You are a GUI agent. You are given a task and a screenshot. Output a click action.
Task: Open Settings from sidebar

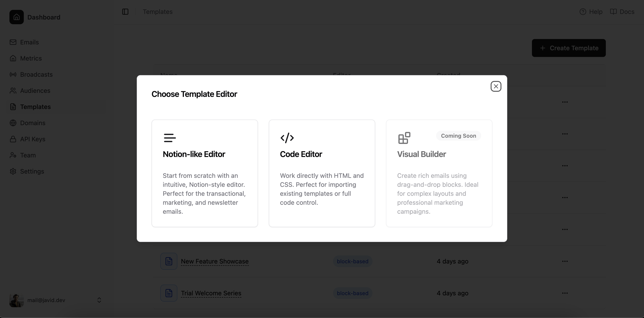coord(32,171)
